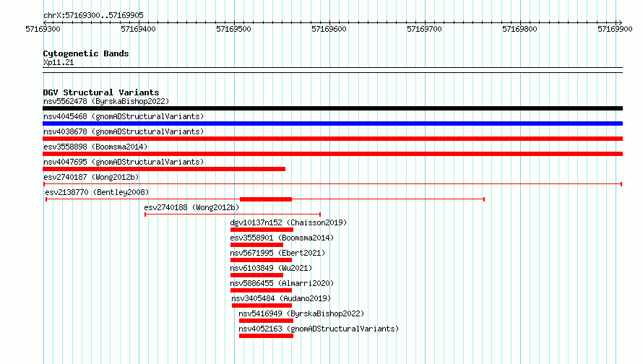Click the nsv5562478 (ByrskaBishop2022) label
This screenshot has height=364, width=643.
pyautogui.click(x=106, y=101)
